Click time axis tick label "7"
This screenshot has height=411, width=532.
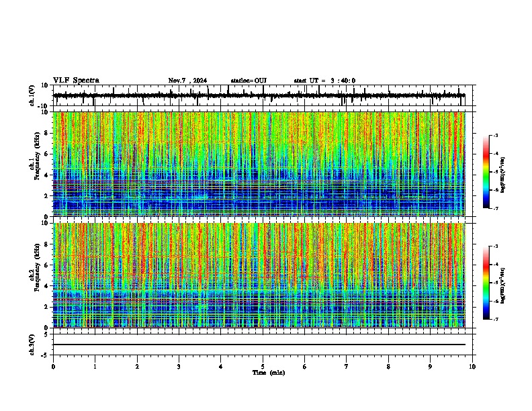[x=347, y=367]
